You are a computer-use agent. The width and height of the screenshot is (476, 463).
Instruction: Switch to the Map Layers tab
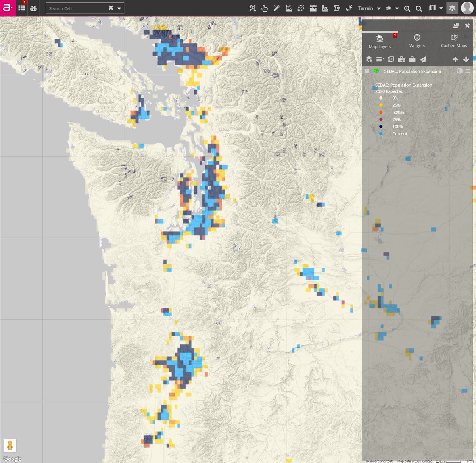[380, 41]
